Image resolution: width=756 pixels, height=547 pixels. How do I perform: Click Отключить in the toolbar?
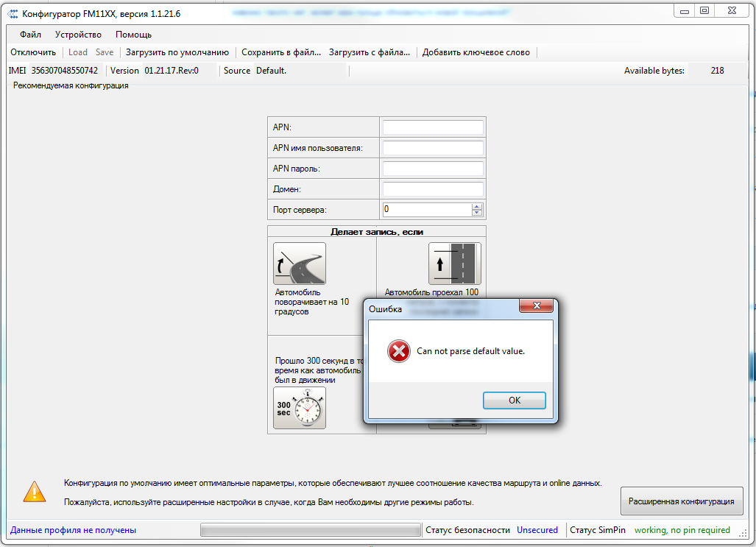[x=33, y=52]
